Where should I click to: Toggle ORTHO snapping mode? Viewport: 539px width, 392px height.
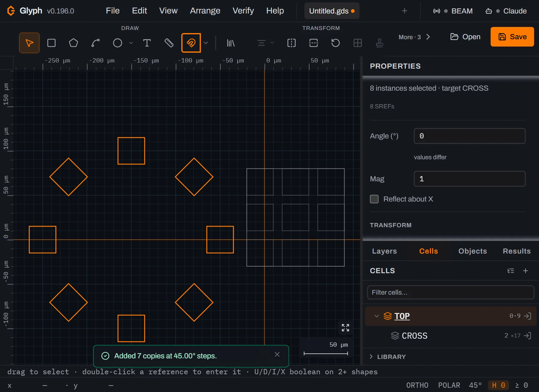[417, 385]
